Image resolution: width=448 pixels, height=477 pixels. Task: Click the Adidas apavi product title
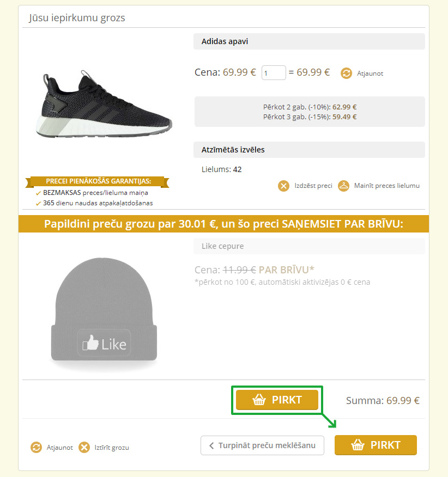(225, 41)
